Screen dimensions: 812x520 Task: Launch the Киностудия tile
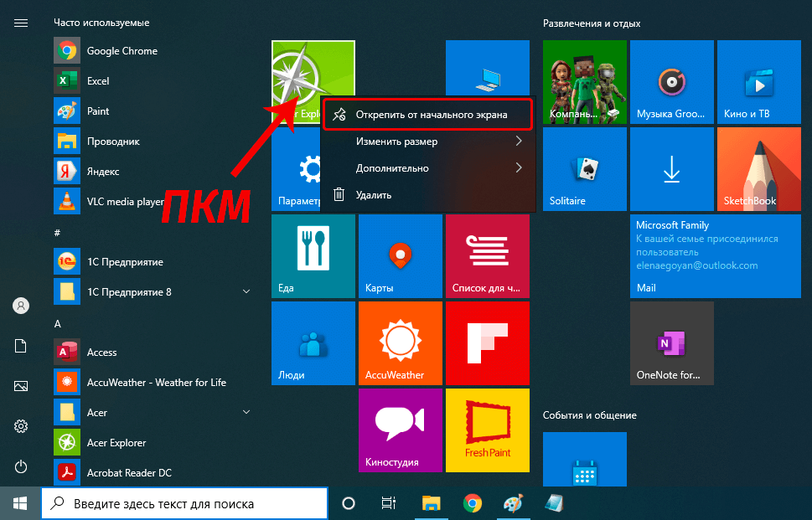[x=400, y=430]
